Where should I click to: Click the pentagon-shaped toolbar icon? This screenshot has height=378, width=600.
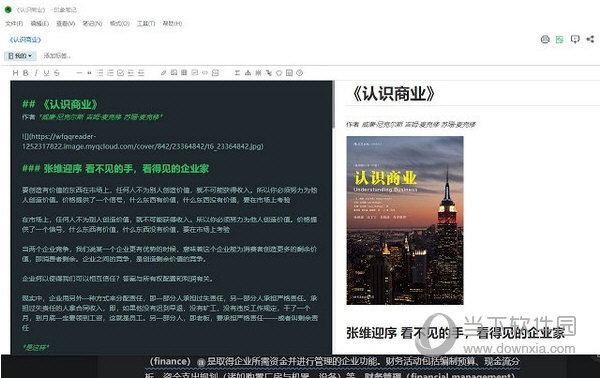click(279, 73)
